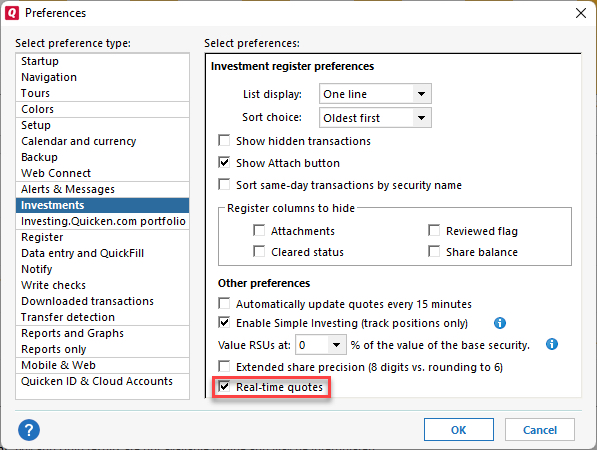Screen dimensions: 597x450
Task: Click info icon beside Enable Simple Investing
Action: (500, 323)
